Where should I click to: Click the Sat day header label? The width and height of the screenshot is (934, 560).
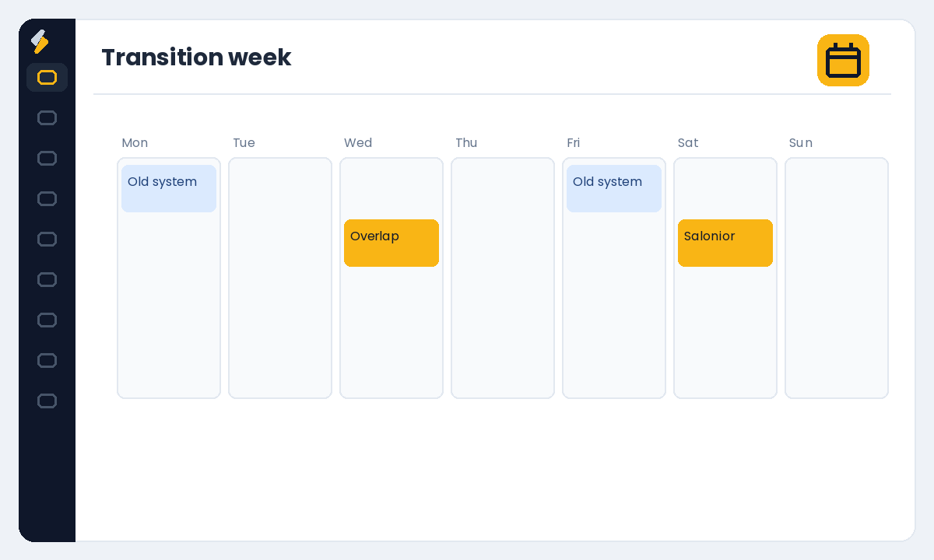[x=688, y=143]
